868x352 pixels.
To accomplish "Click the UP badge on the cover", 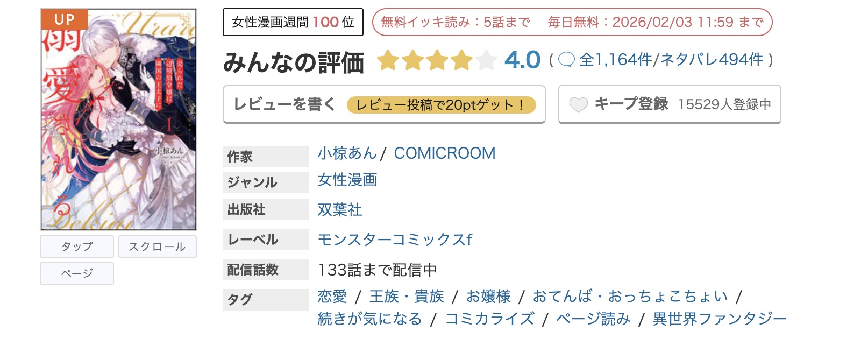I will click(x=65, y=19).
